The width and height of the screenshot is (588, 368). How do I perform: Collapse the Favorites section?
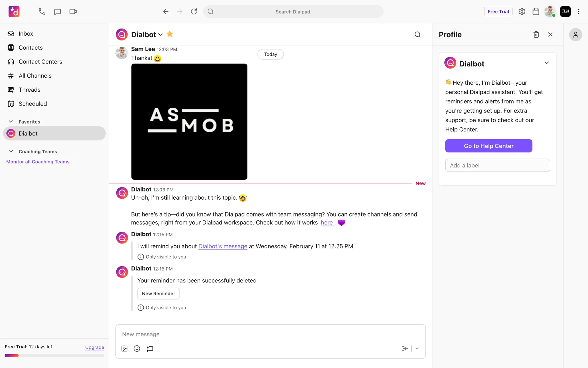11,122
